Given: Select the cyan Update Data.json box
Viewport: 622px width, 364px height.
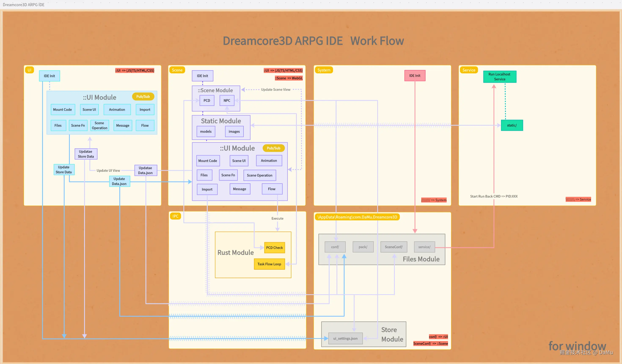Looking at the screenshot, I should pyautogui.click(x=120, y=181).
